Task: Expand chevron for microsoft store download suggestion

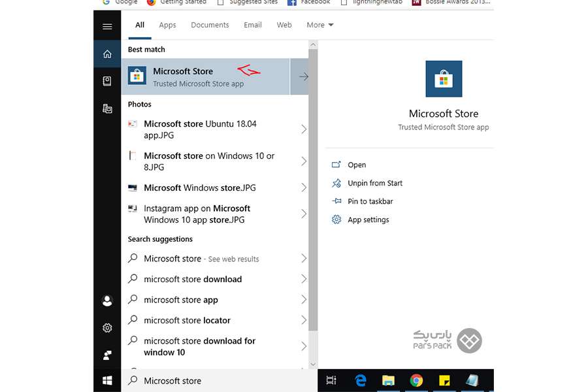Action: pyautogui.click(x=303, y=279)
